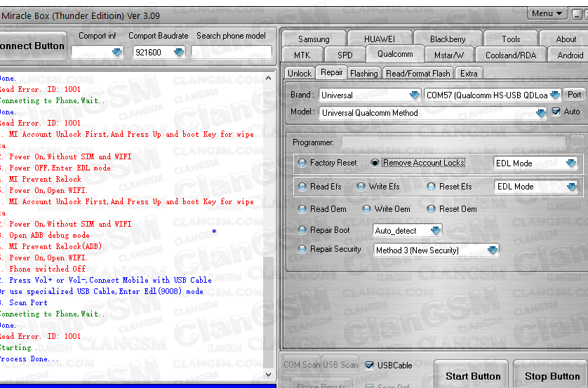Image resolution: width=588 pixels, height=388 pixels.
Task: Toggle the Auto checkbox
Action: (x=556, y=112)
